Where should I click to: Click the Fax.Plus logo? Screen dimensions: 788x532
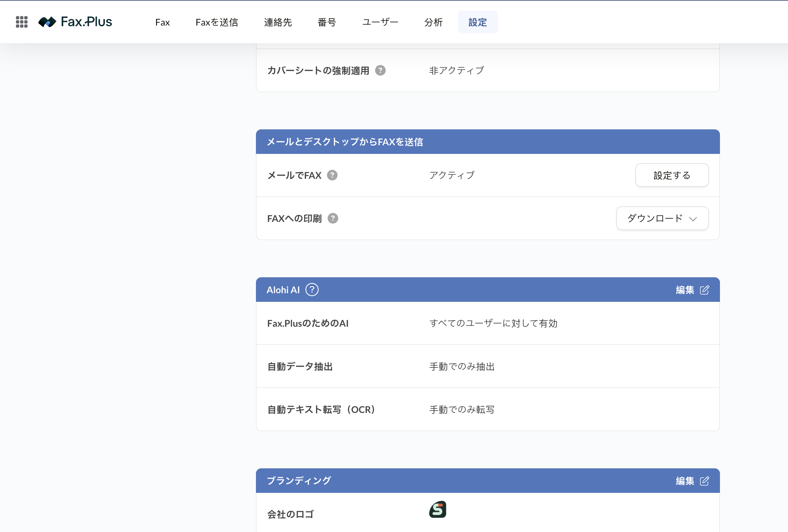[75, 22]
